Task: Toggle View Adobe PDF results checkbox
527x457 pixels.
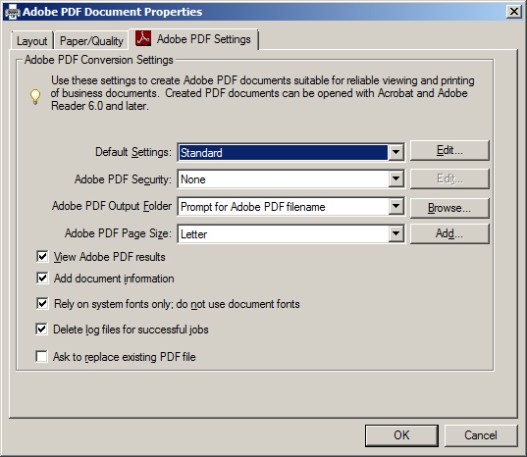Action: [42, 257]
